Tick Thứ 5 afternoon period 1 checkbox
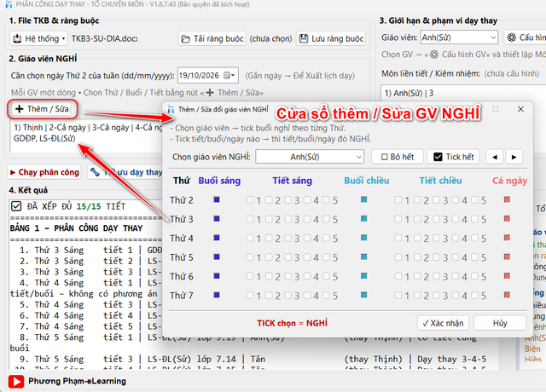 pos(398,257)
